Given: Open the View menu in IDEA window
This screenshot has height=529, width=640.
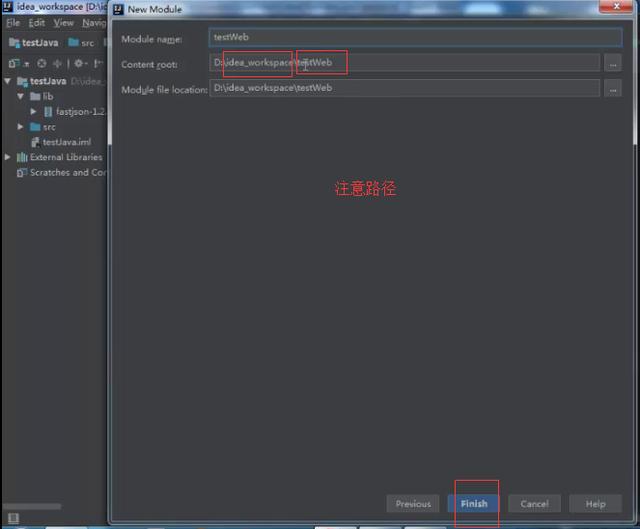Looking at the screenshot, I should click(x=64, y=23).
